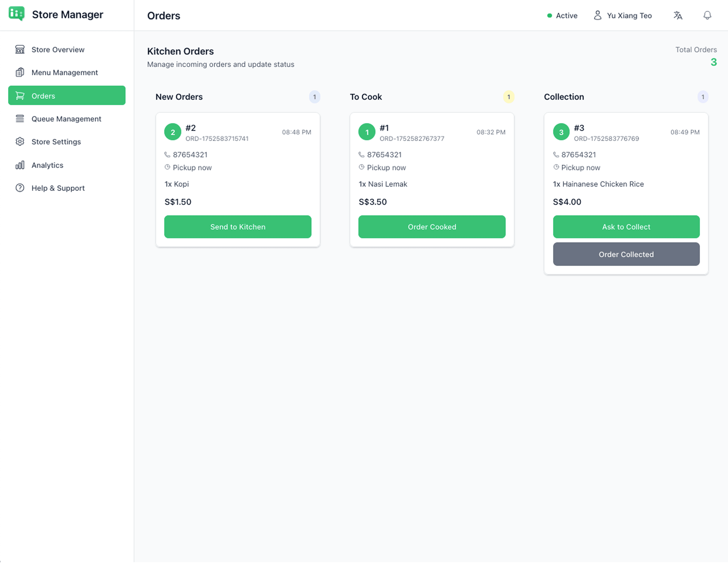Image resolution: width=728 pixels, height=568 pixels.
Task: Click the To Cook count badge
Action: 508,97
